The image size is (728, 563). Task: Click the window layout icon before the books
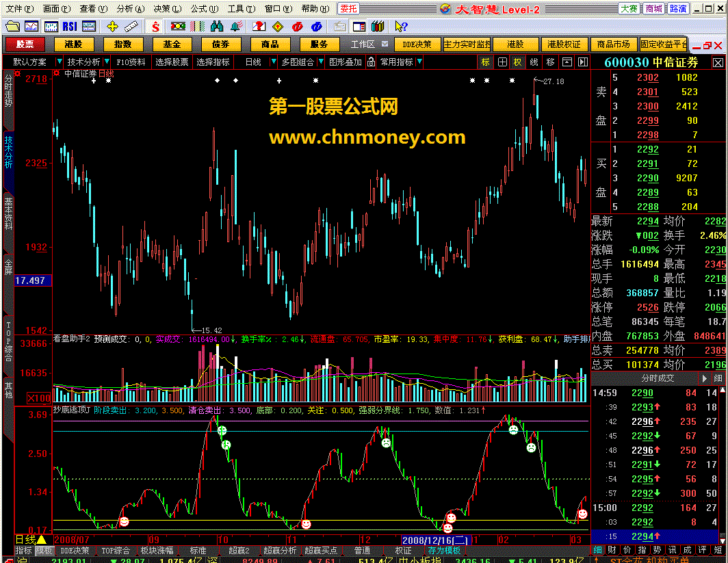coord(359,27)
